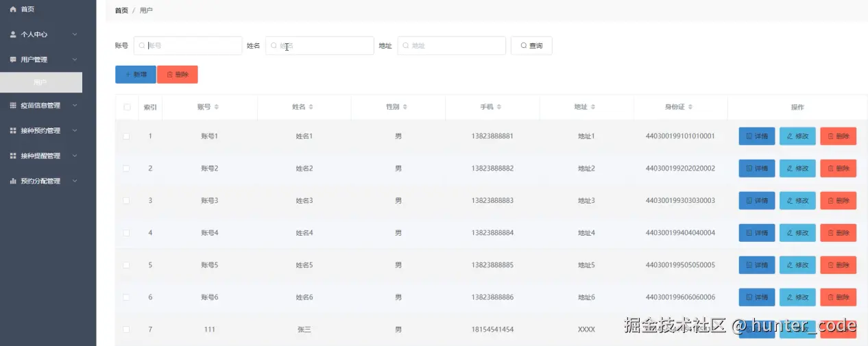Click the magnifier icon on 查询 button
This screenshot has height=346, width=868.
click(524, 46)
